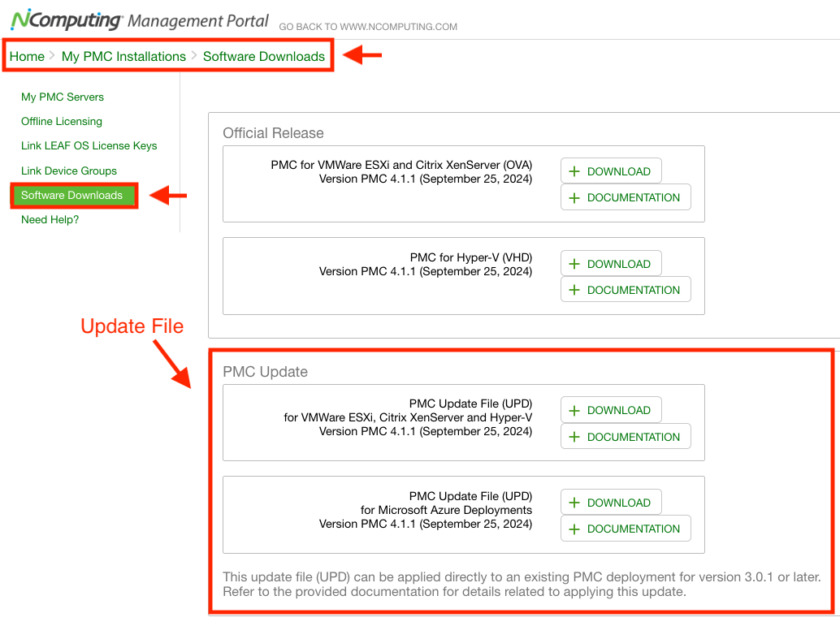Download PMC for VMWare ESXi OVA

(611, 171)
